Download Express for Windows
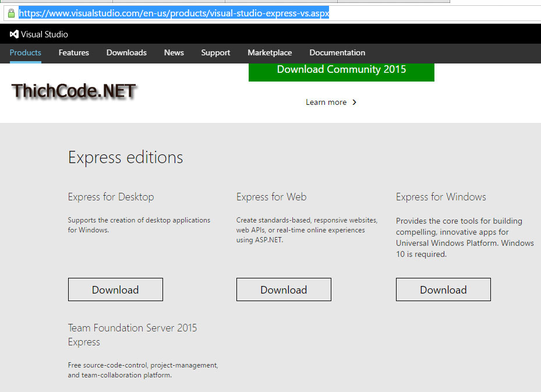This screenshot has height=392, width=541. pos(443,289)
